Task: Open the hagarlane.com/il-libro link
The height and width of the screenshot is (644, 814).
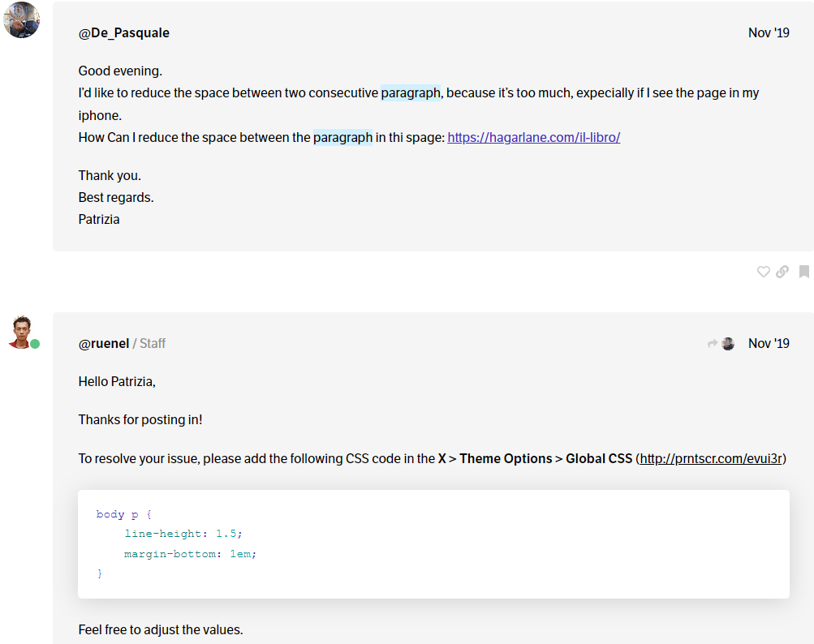Action: point(533,137)
